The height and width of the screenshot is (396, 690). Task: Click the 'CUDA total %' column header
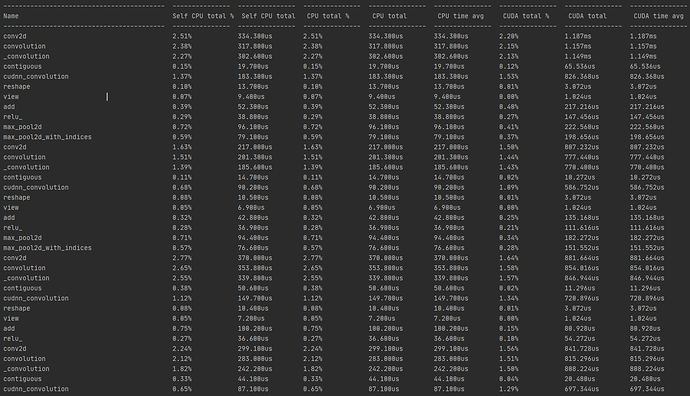coord(526,16)
